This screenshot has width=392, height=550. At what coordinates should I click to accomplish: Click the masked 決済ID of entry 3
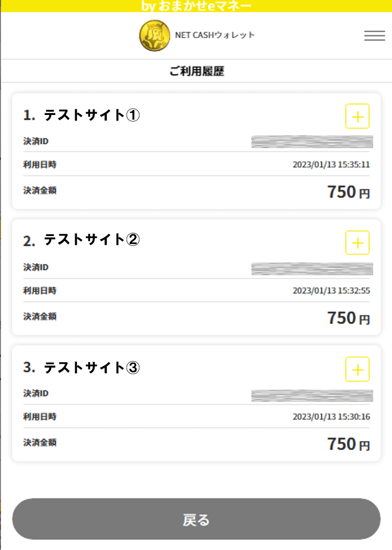(312, 395)
